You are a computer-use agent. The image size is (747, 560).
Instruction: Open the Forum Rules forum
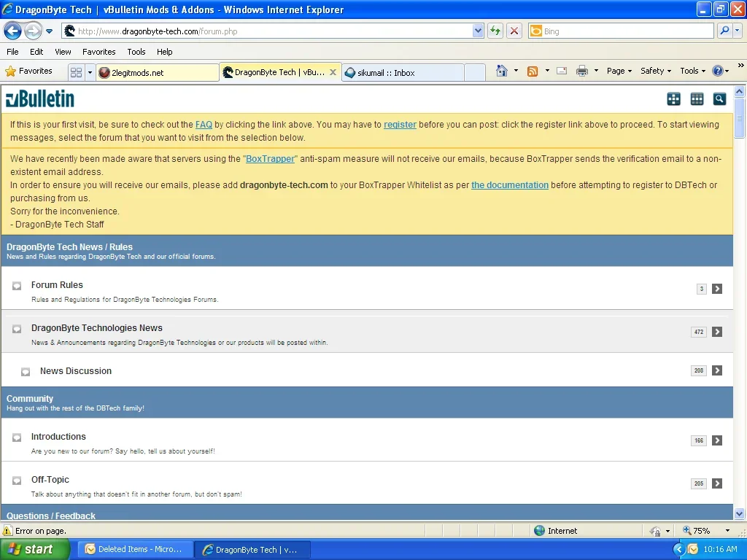[57, 285]
